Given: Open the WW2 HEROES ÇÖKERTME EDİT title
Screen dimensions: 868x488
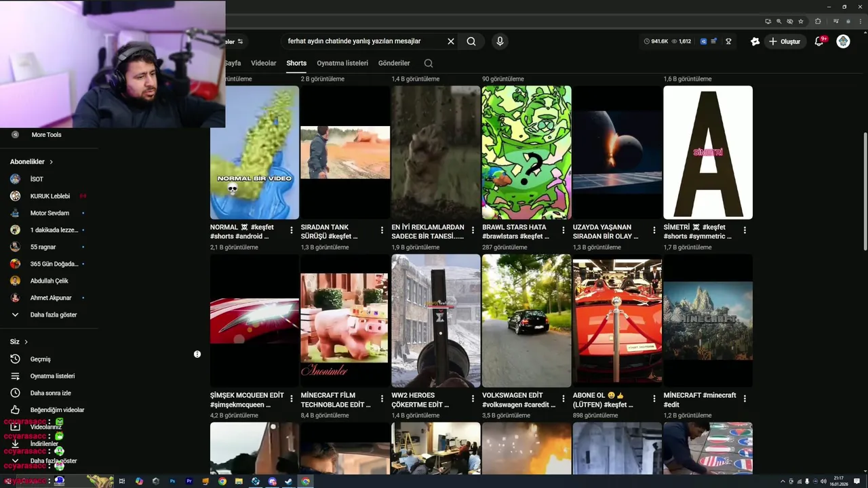Looking at the screenshot, I should [x=421, y=400].
